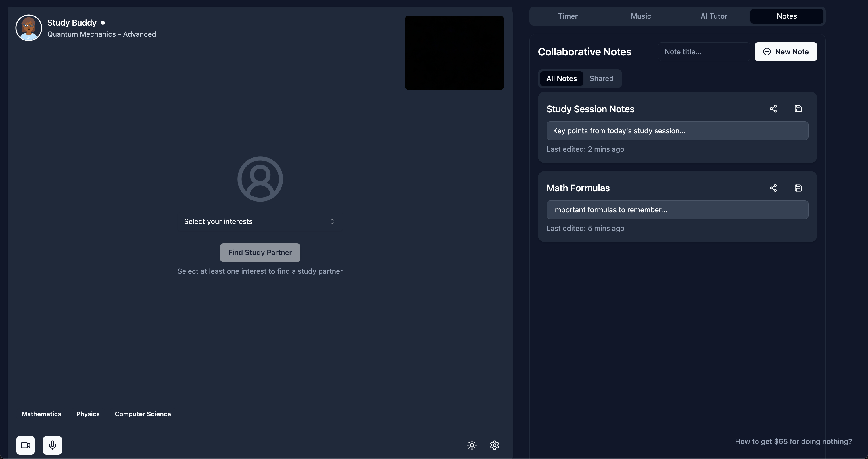Select the Physics interest tag

pos(88,414)
